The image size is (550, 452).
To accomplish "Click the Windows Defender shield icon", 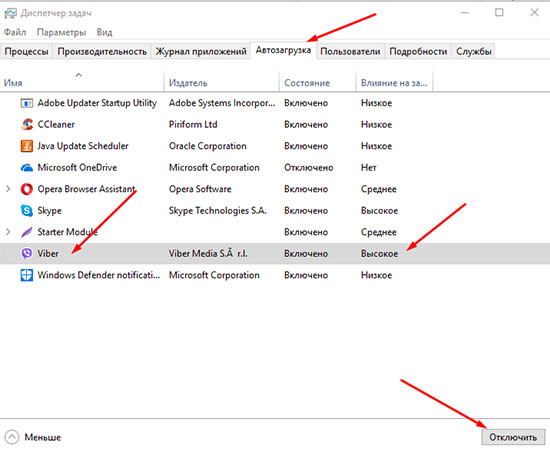I will click(x=27, y=275).
